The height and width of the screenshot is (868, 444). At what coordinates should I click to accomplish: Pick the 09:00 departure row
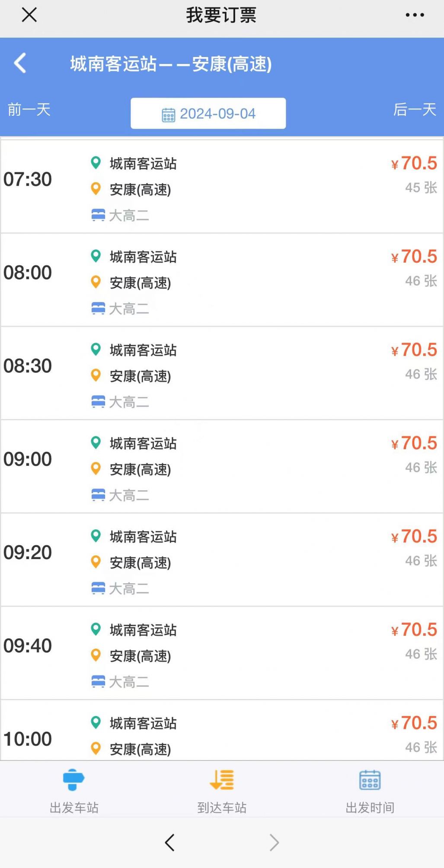tap(221, 467)
